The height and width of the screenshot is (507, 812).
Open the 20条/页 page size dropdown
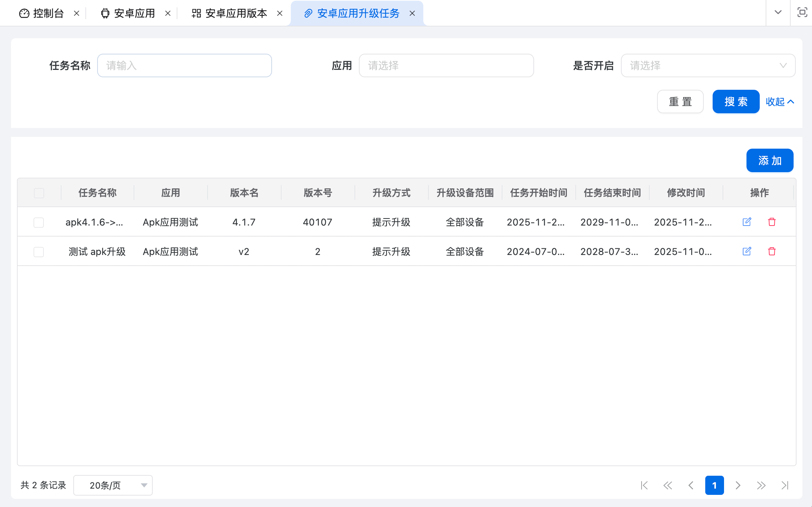tap(113, 485)
